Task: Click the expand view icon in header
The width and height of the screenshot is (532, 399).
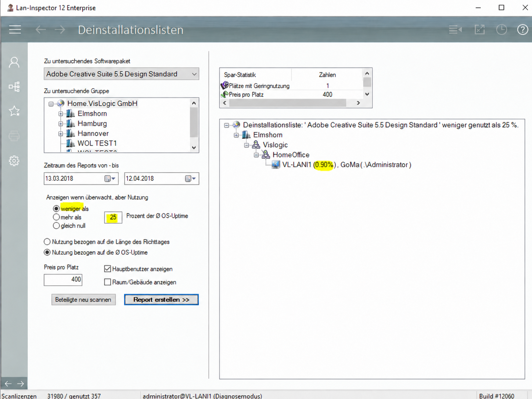Action: point(479,30)
